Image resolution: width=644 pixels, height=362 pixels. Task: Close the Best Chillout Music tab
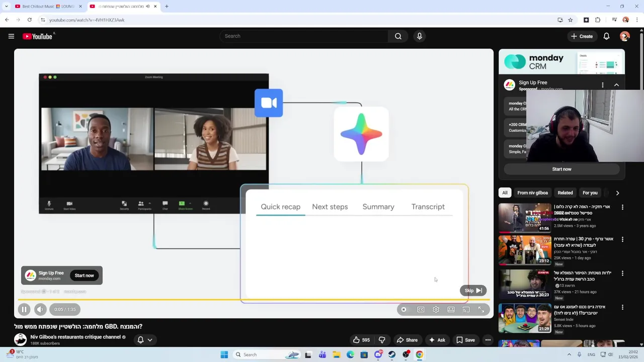tap(80, 7)
